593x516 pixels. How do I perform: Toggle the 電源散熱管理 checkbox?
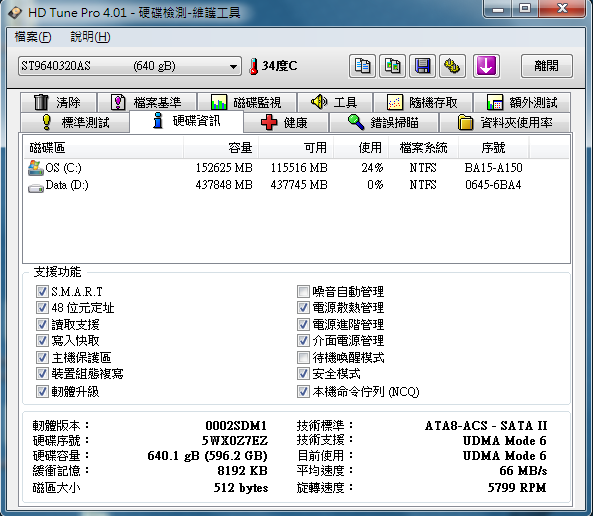[303, 308]
